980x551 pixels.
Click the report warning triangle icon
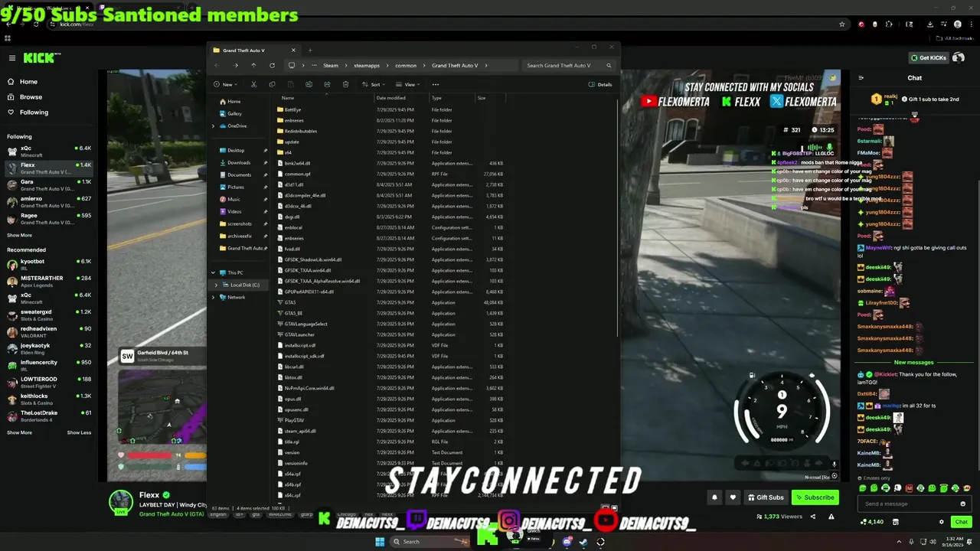(831, 517)
